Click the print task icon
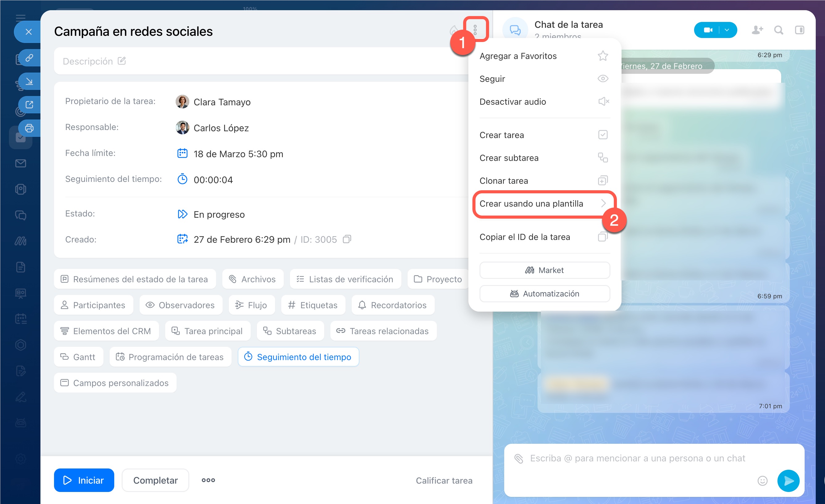 29,128
